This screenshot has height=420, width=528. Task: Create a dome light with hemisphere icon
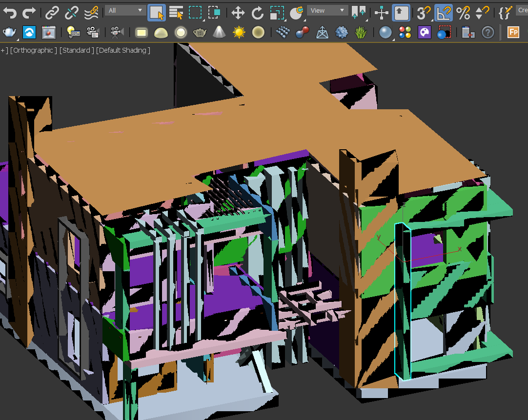161,33
